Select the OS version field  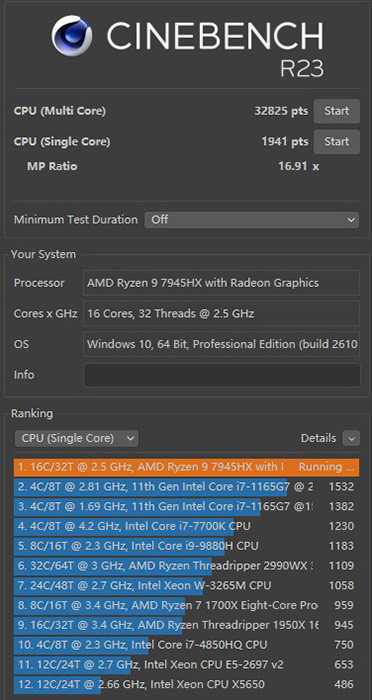[222, 344]
